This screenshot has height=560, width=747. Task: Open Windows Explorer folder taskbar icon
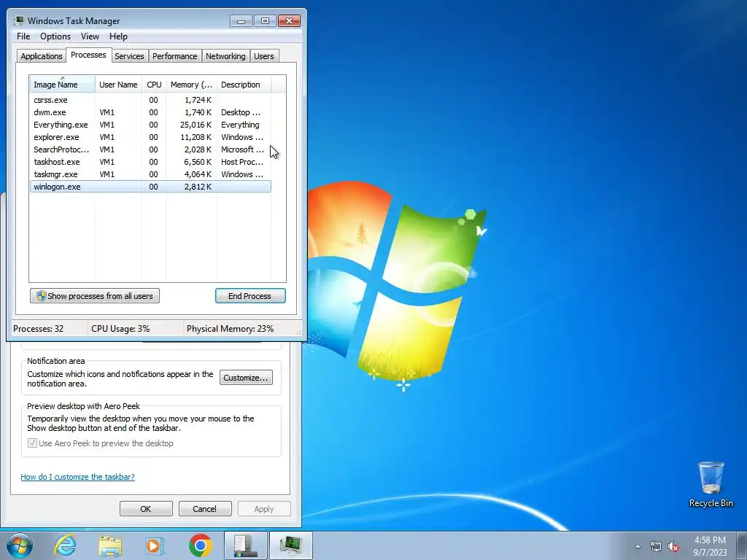click(x=110, y=545)
